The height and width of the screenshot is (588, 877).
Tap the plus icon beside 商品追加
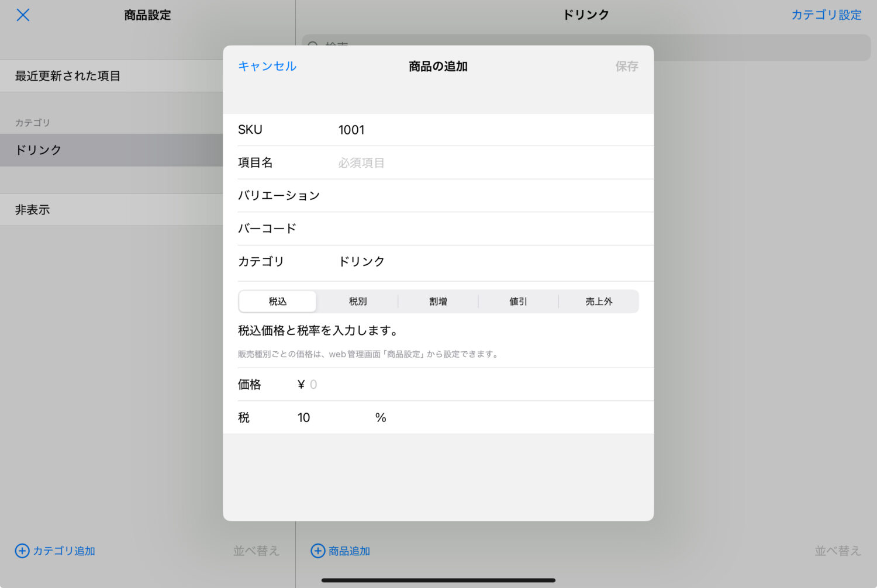tap(317, 551)
